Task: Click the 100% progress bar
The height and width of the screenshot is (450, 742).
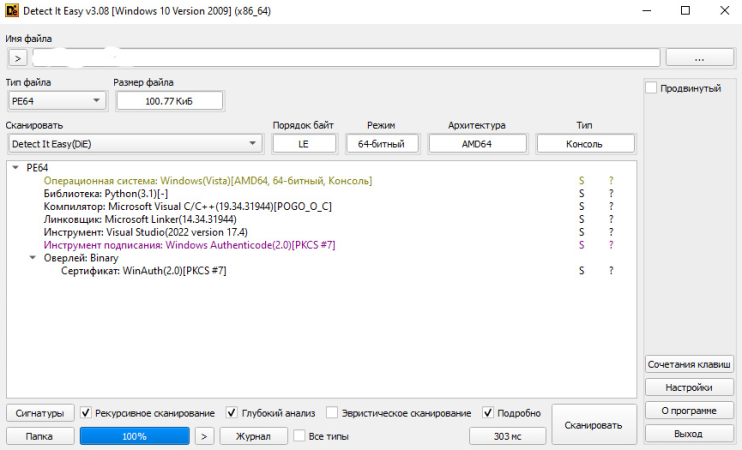Action: (x=134, y=436)
